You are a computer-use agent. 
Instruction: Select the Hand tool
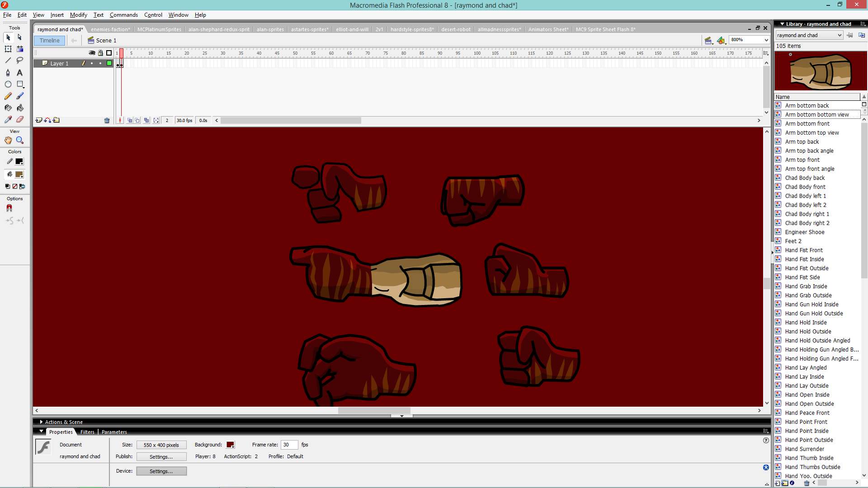click(x=8, y=141)
